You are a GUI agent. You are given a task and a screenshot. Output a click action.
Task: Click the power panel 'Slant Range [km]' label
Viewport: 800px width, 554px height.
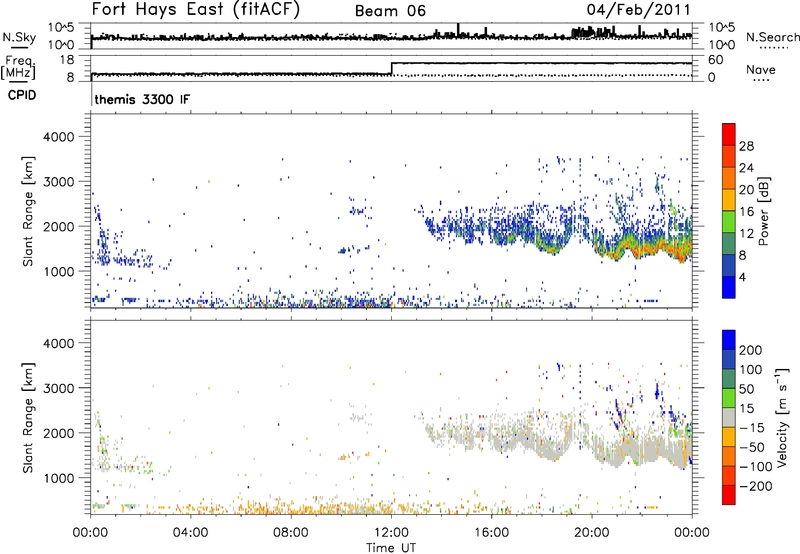(28, 211)
